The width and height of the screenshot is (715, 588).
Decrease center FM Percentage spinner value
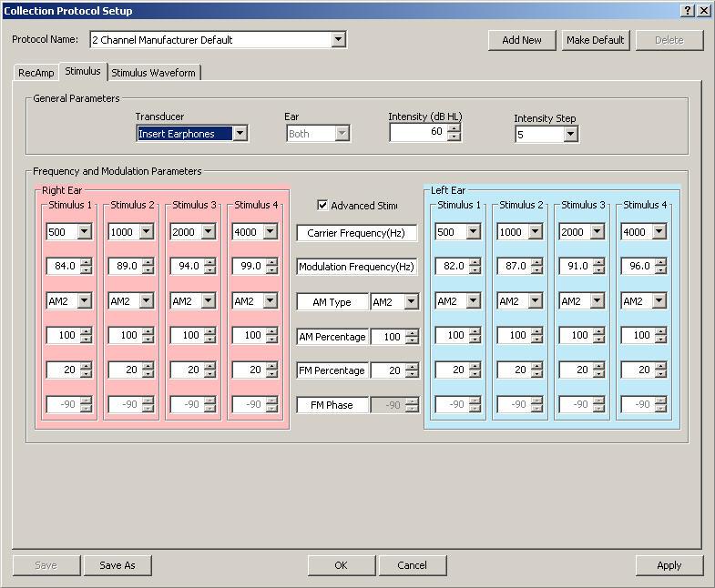point(413,374)
